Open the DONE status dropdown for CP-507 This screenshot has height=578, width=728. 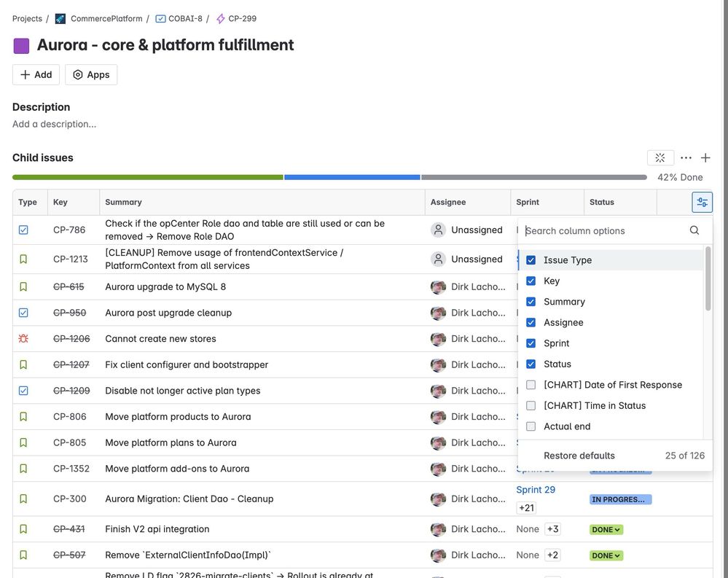[x=606, y=555]
